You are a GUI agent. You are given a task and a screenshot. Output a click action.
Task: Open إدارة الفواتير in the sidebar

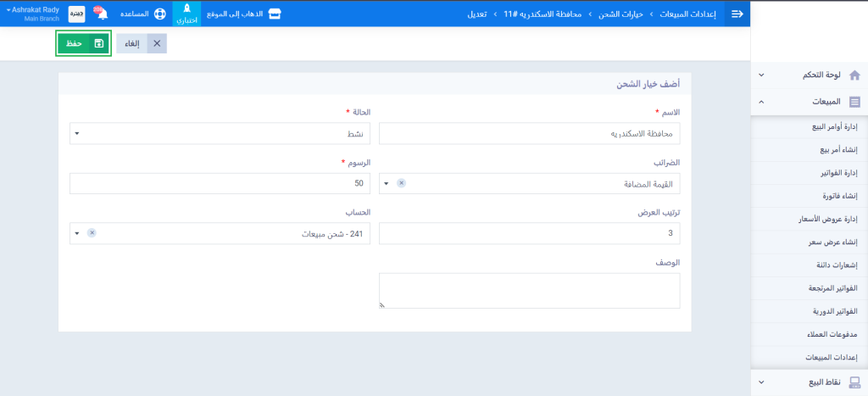(834, 173)
